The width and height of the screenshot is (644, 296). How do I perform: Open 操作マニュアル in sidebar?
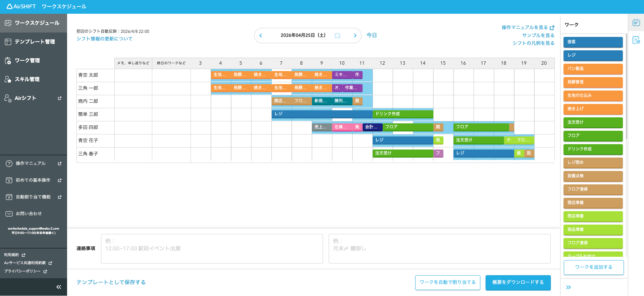point(34,163)
